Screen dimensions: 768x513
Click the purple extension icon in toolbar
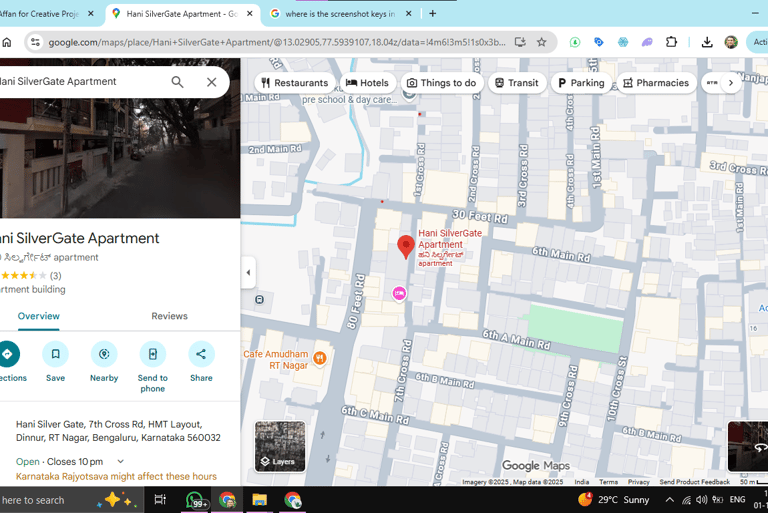[647, 42]
